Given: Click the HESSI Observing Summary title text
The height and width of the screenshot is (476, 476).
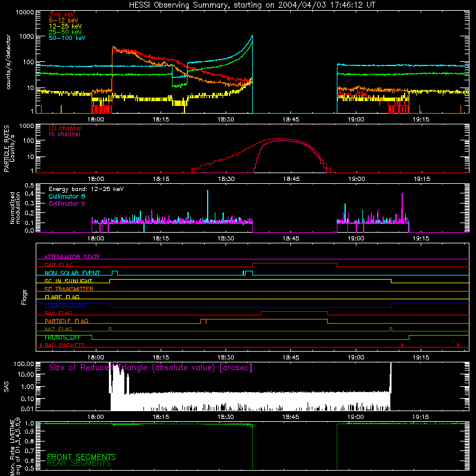Looking at the screenshot, I should tap(252, 5).
